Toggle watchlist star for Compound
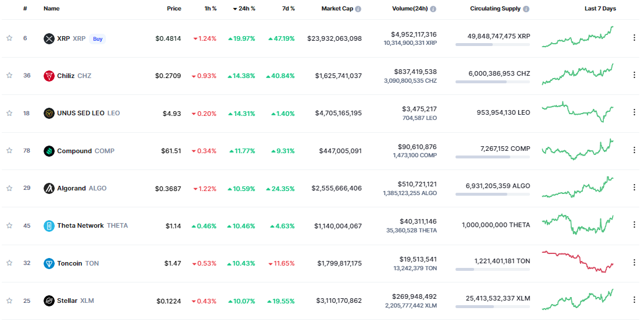Screen dimensions: 644x325 (x=9, y=151)
